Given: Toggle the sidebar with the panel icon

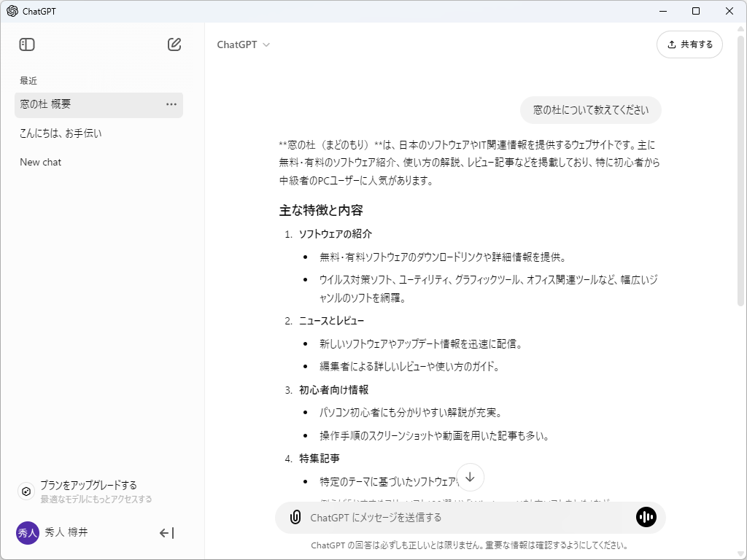Looking at the screenshot, I should click(x=26, y=44).
